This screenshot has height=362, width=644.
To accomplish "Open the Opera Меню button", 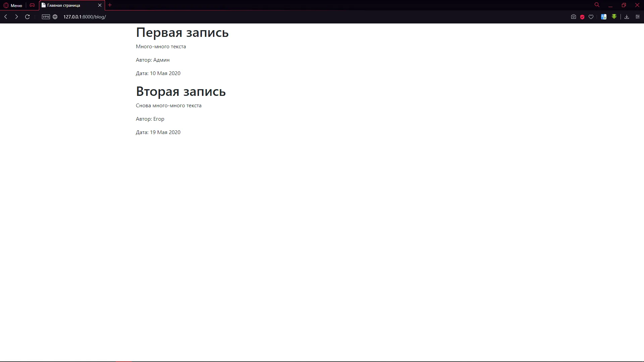I will point(13,5).
